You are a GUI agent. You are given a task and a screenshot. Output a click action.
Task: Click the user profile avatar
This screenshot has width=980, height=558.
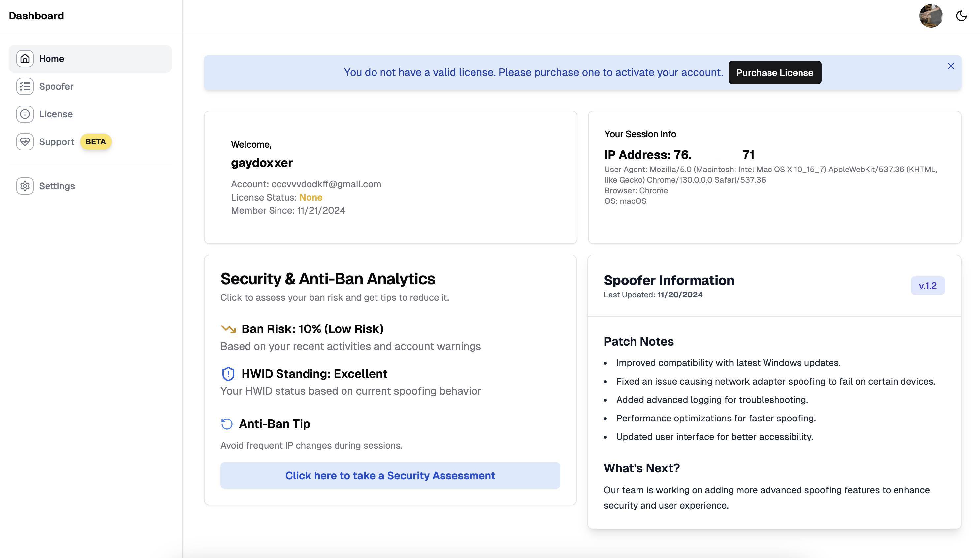(931, 16)
